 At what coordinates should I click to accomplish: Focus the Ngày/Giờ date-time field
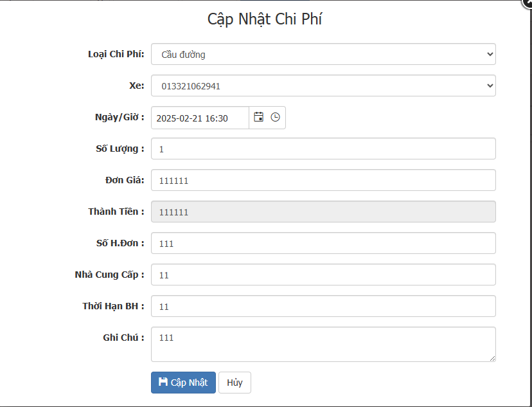[200, 118]
